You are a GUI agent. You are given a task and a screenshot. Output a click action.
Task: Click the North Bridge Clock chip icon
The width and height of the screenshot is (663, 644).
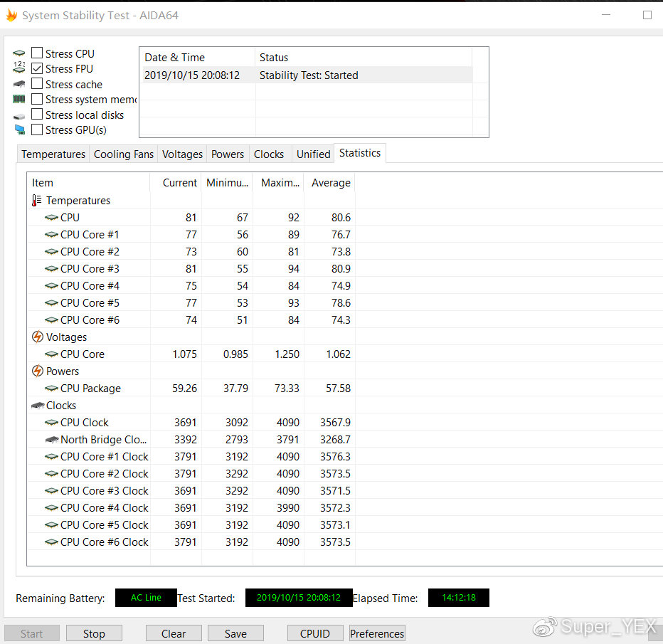click(51, 440)
